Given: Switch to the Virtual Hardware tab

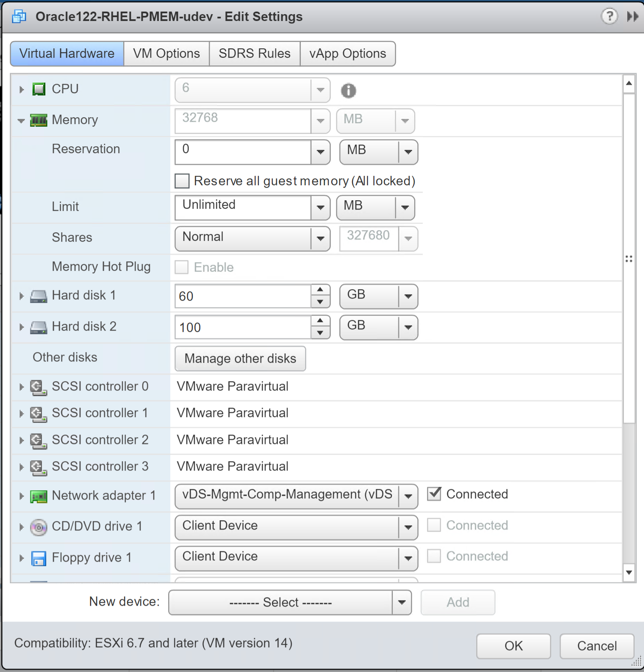Looking at the screenshot, I should tap(67, 53).
